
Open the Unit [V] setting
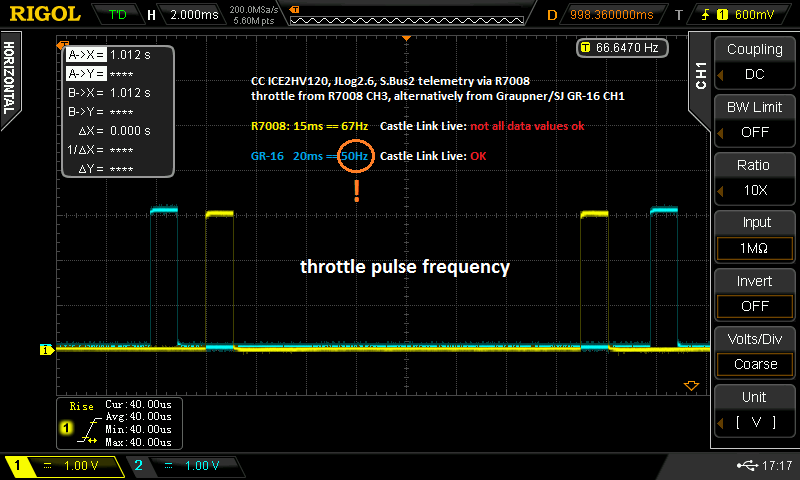755,409
